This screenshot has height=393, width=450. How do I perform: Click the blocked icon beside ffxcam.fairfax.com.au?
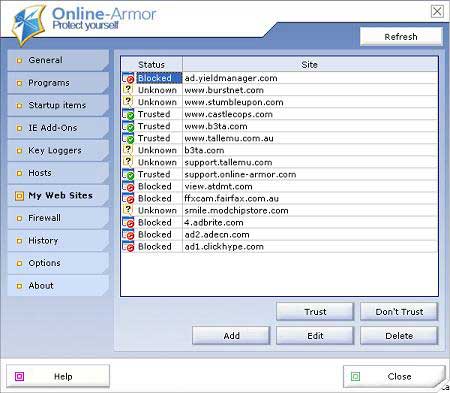tap(128, 198)
